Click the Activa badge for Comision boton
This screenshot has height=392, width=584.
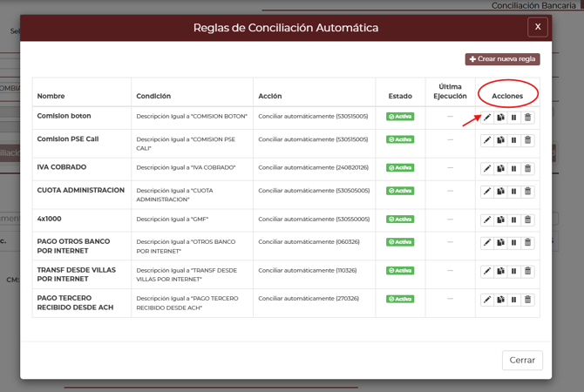400,117
